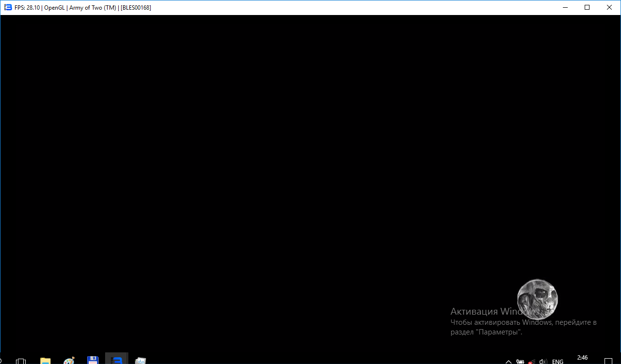Minimize the RPCS3 game window
The height and width of the screenshot is (364, 621).
tap(564, 7)
